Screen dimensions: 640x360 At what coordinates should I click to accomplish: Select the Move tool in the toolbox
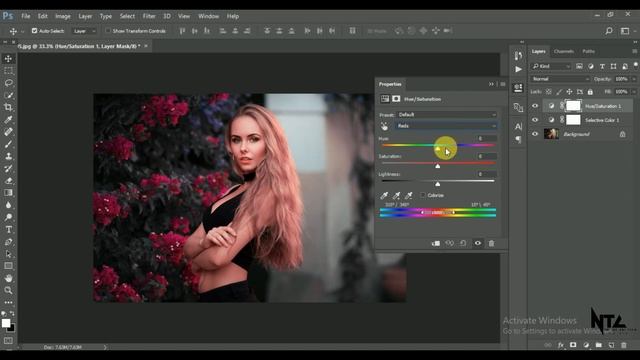[8, 59]
